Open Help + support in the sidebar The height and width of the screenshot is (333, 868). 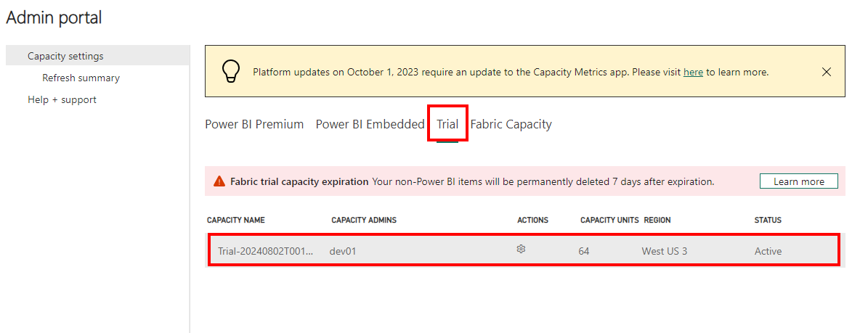tap(62, 99)
